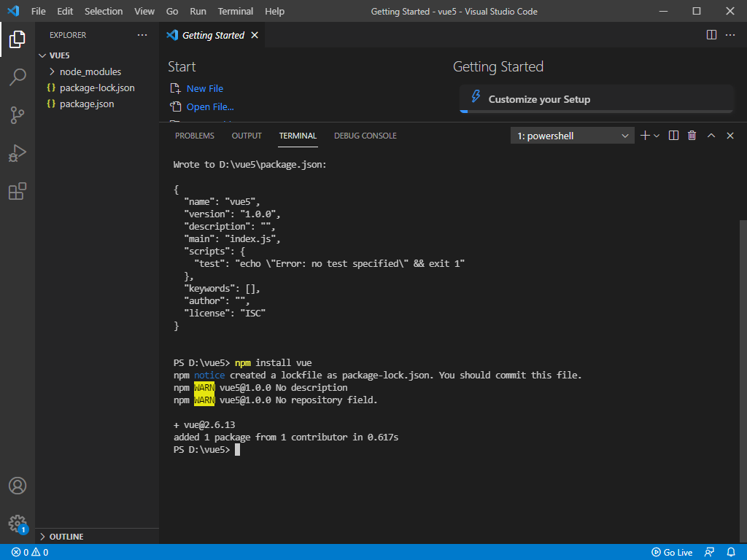This screenshot has width=747, height=560.
Task: Select the TERMINAL panel tab
Action: pos(298,136)
